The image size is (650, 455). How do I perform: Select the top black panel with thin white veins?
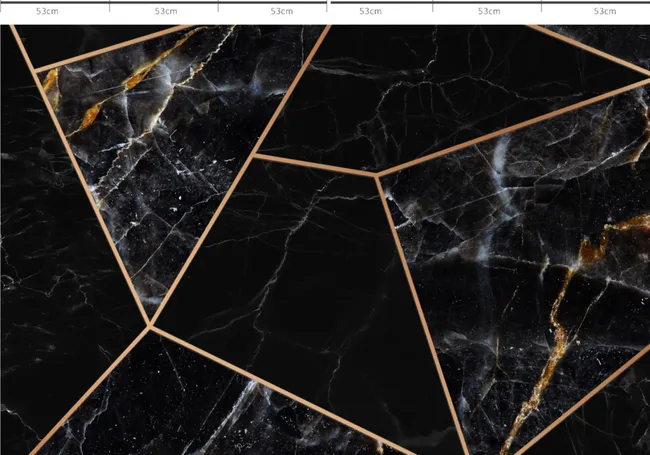point(435,91)
